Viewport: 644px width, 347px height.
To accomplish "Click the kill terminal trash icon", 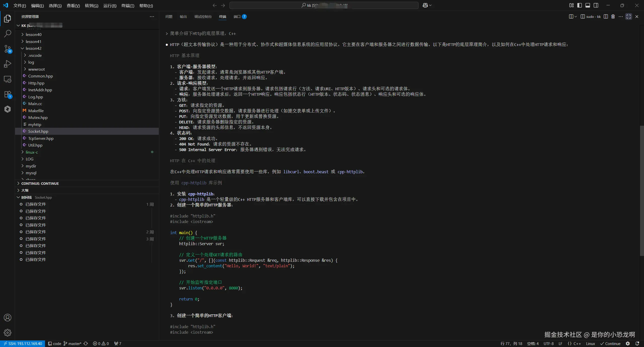I will tap(613, 17).
